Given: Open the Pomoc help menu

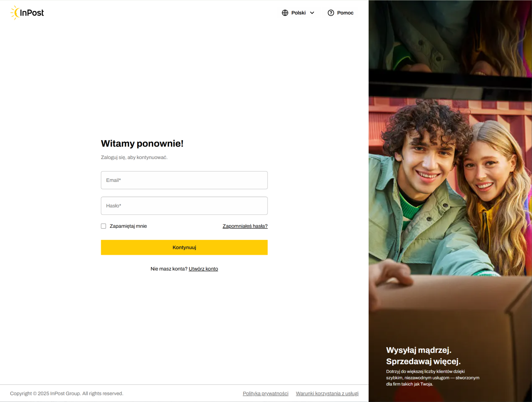Looking at the screenshot, I should point(340,13).
